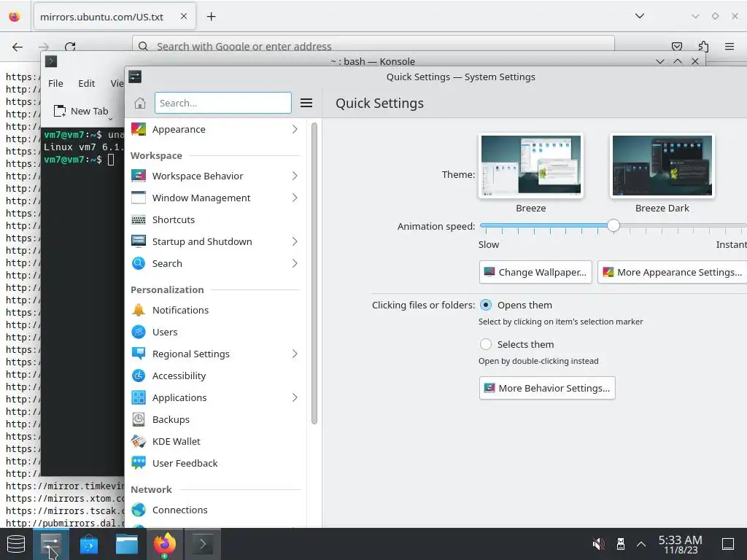Open Konsole File menu
Viewport: 747px width, 560px height.
[55, 83]
